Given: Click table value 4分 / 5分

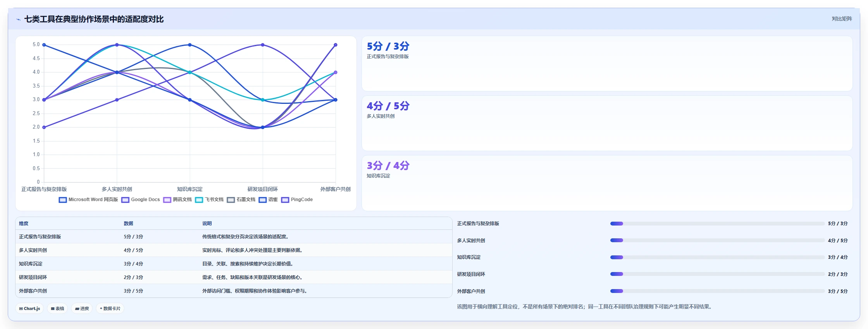Looking at the screenshot, I should click(x=133, y=250).
